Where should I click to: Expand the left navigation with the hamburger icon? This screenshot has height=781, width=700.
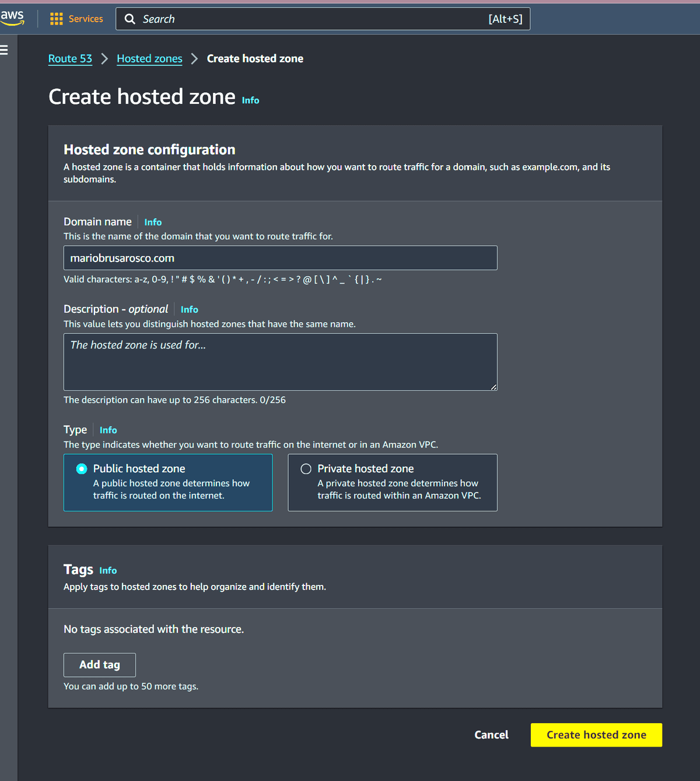pos(4,50)
